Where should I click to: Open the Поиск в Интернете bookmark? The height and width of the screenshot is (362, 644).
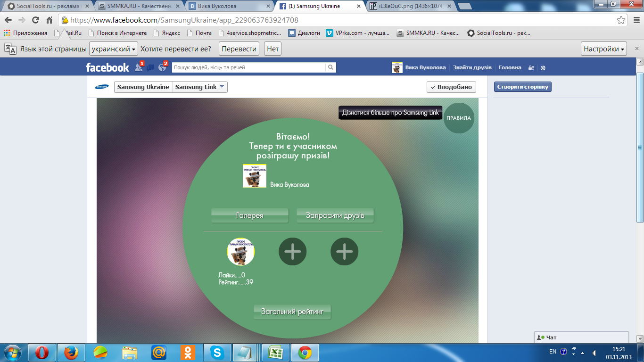point(117,33)
